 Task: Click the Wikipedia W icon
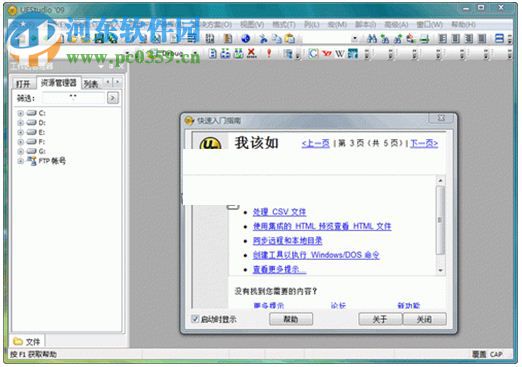coord(340,53)
